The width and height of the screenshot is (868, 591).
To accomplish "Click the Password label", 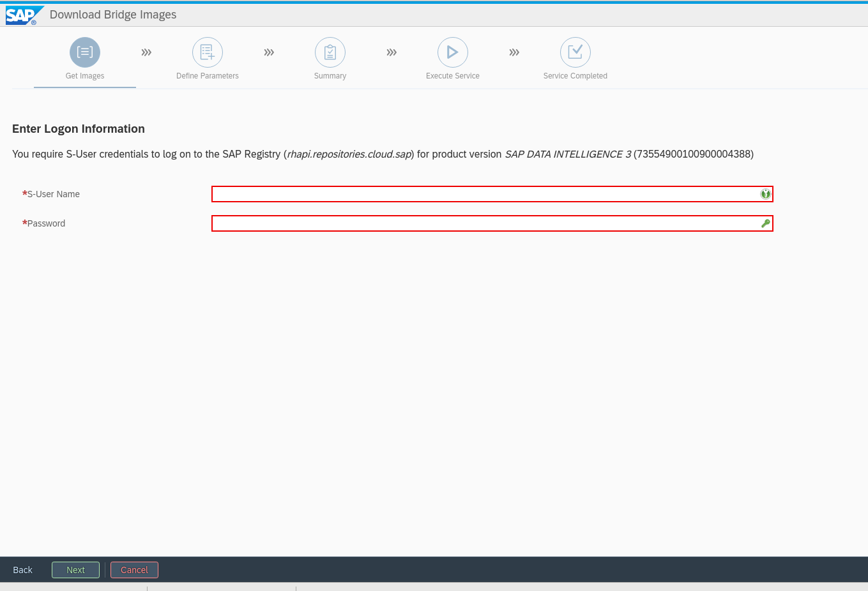I will tap(46, 223).
